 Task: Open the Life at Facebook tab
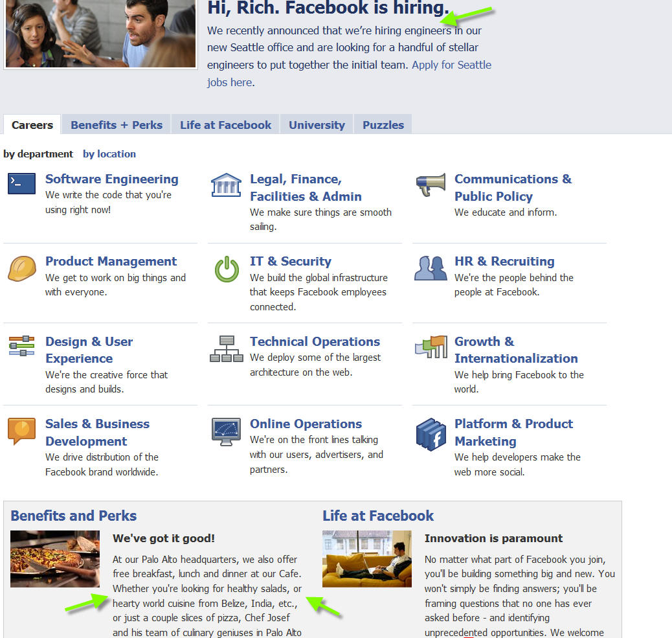225,125
